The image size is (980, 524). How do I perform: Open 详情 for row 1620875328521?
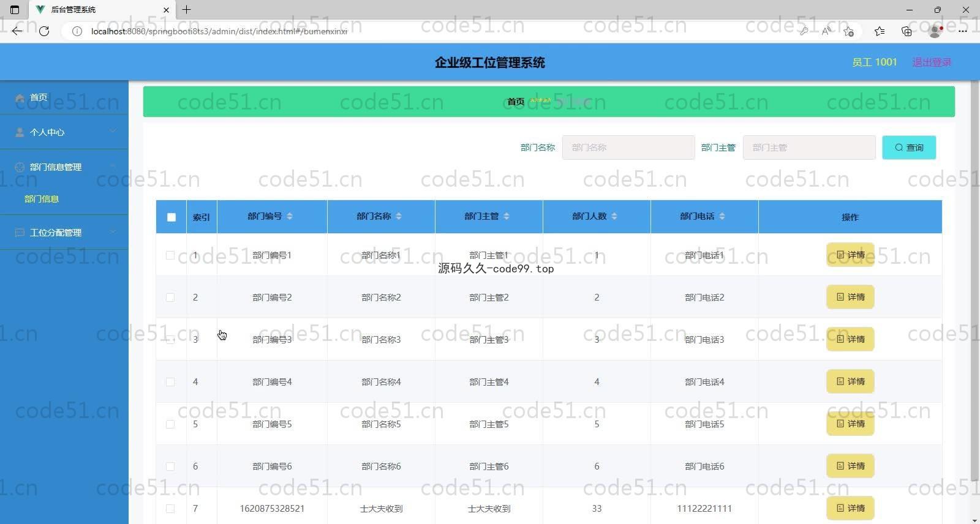[850, 508]
